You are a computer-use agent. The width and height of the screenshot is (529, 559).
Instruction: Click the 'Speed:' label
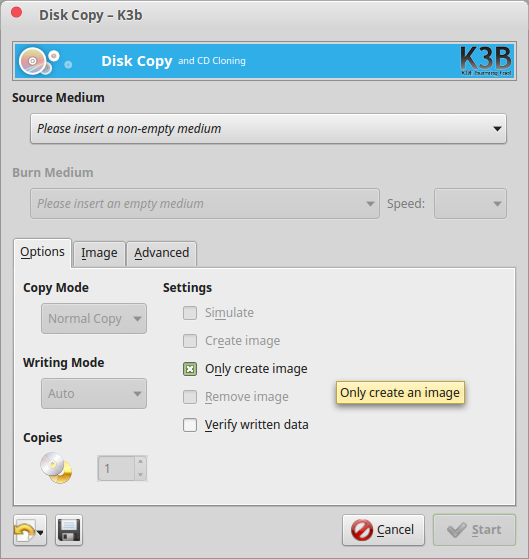[406, 204]
